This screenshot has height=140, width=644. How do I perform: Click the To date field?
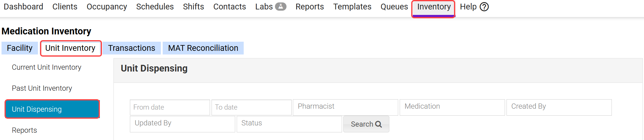[251, 107]
